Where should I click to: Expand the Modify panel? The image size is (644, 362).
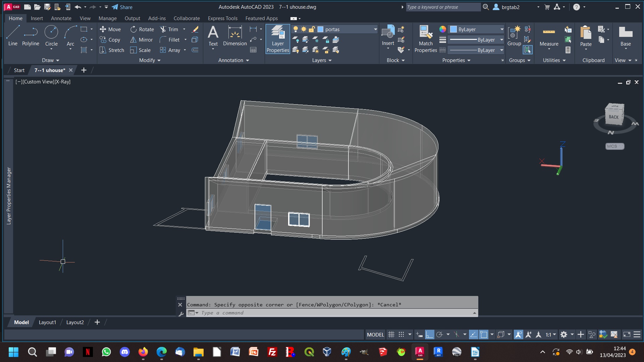point(150,60)
